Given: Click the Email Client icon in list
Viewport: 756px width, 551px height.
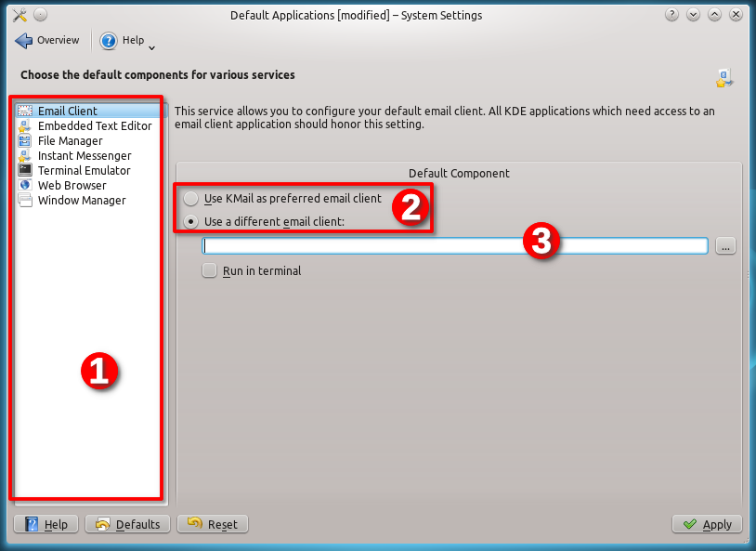Looking at the screenshot, I should coord(25,111).
